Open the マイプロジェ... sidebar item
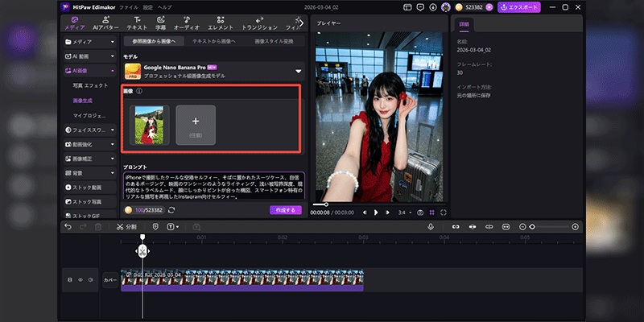644x322 pixels. click(x=89, y=115)
